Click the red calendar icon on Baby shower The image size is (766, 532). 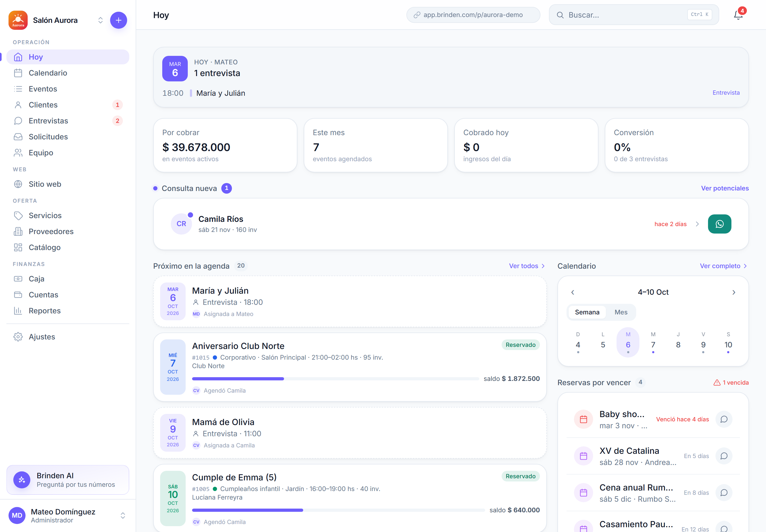[x=583, y=419]
